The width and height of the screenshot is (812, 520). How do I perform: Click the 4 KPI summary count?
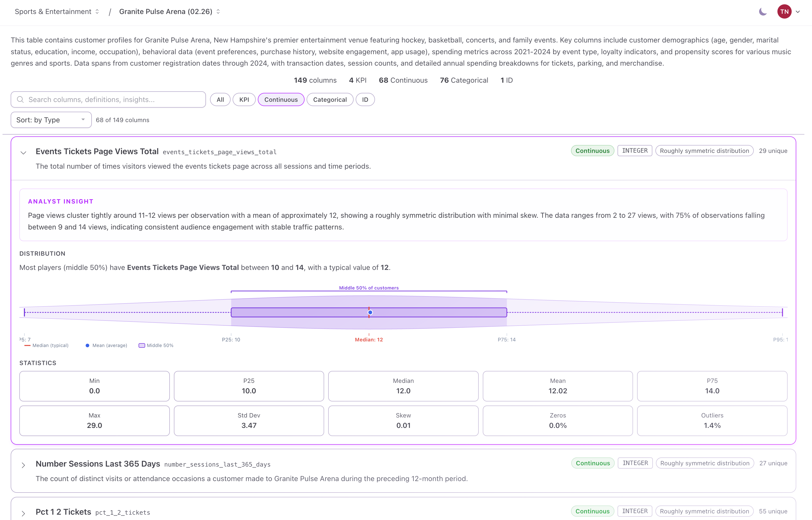point(358,80)
